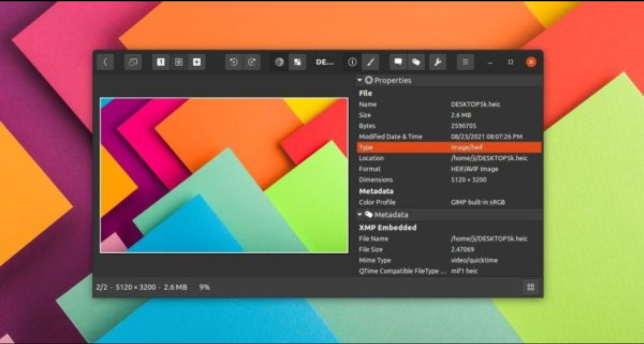Toggle the thumbnail grid button in status bar
This screenshot has height=344, width=644.
point(531,287)
